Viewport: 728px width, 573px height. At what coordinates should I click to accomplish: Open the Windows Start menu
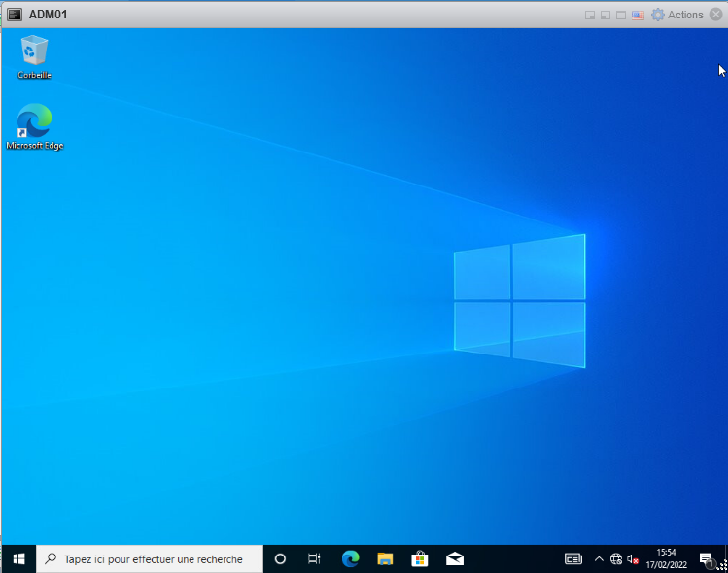point(18,558)
